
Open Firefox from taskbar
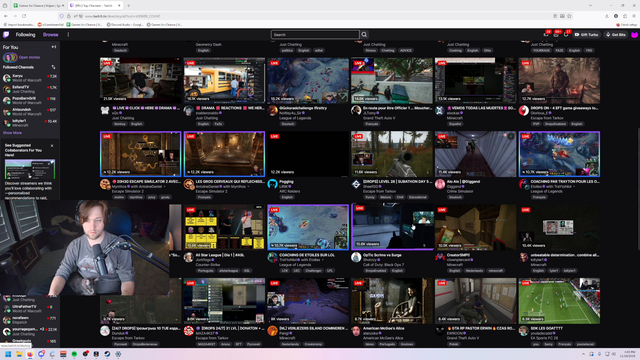point(30,354)
